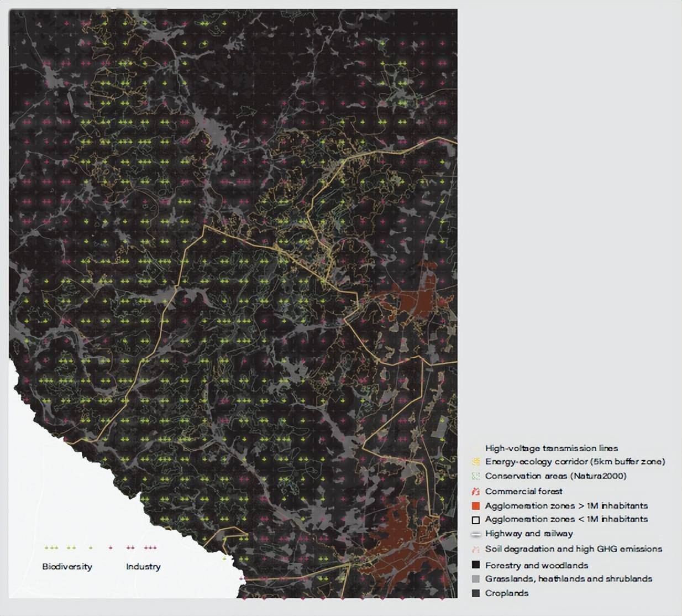Click the 'Forestry and woodlands' legend label
682x616 pixels.
pos(537,565)
